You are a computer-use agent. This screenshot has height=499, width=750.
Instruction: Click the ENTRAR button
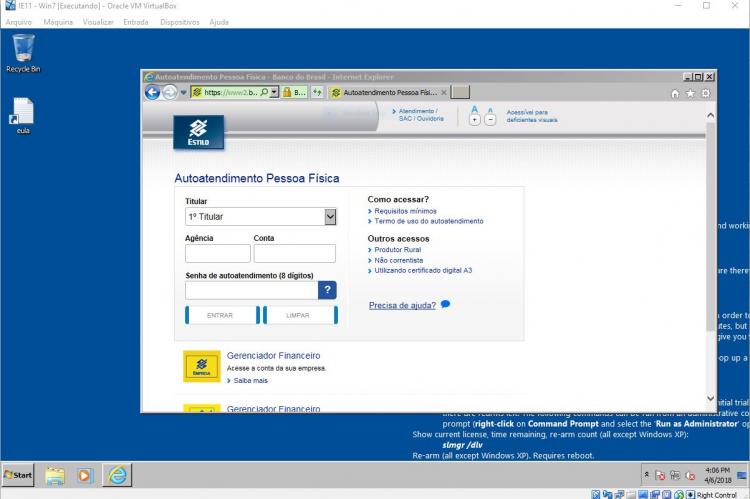[x=222, y=315]
